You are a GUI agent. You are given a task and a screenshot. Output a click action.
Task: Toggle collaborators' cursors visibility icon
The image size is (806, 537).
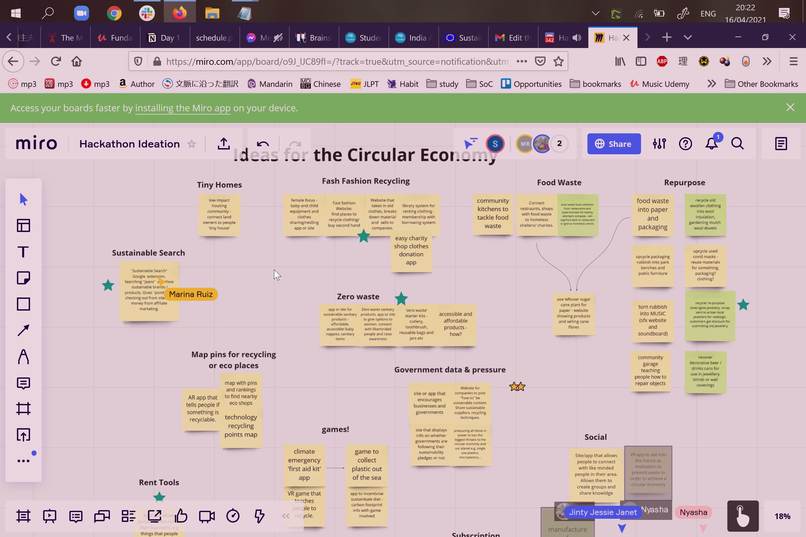click(470, 143)
